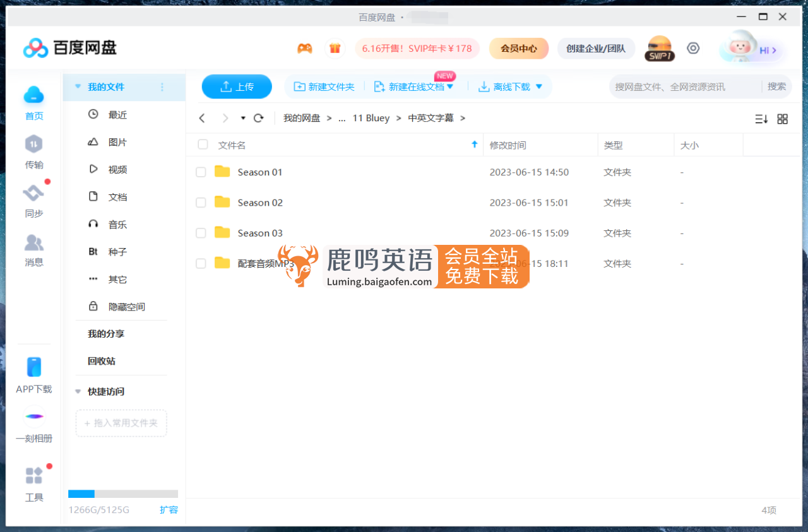
Task: Tick the checkbox for Season 02
Action: (x=201, y=203)
